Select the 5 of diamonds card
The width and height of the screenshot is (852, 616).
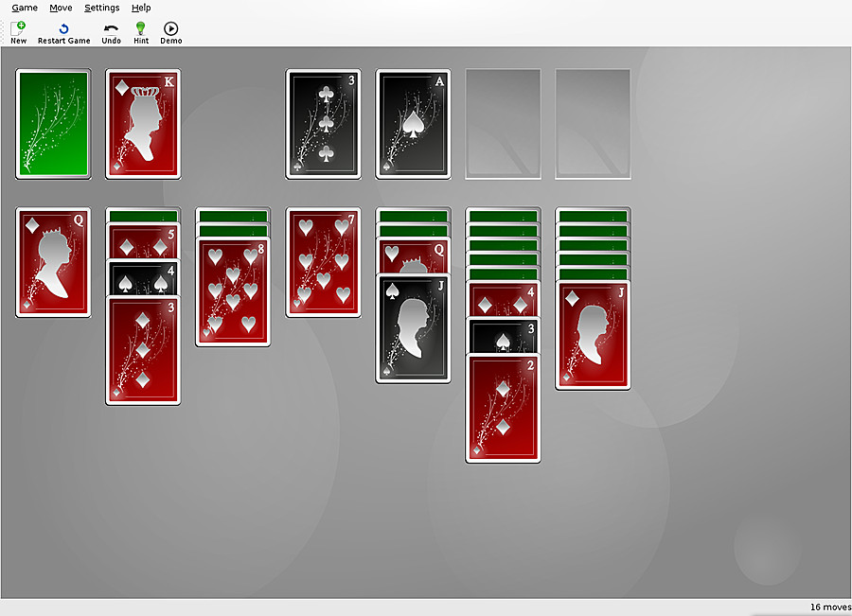(x=143, y=240)
